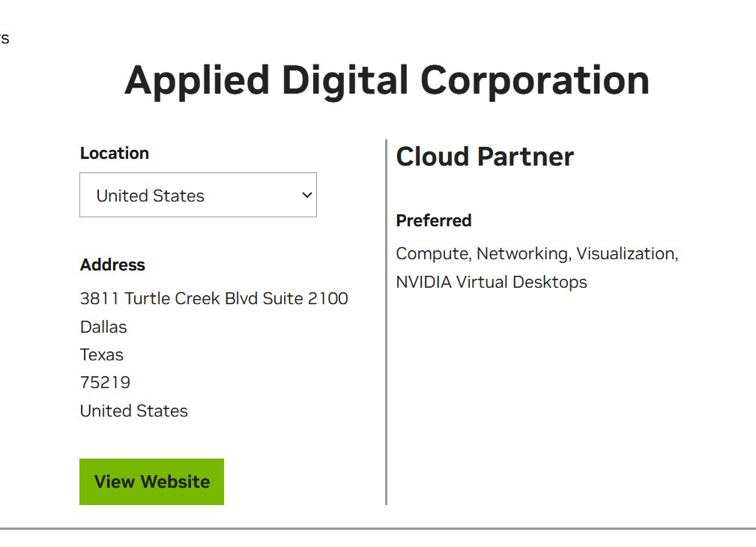Click the chevron on the United States selector

pyautogui.click(x=306, y=195)
